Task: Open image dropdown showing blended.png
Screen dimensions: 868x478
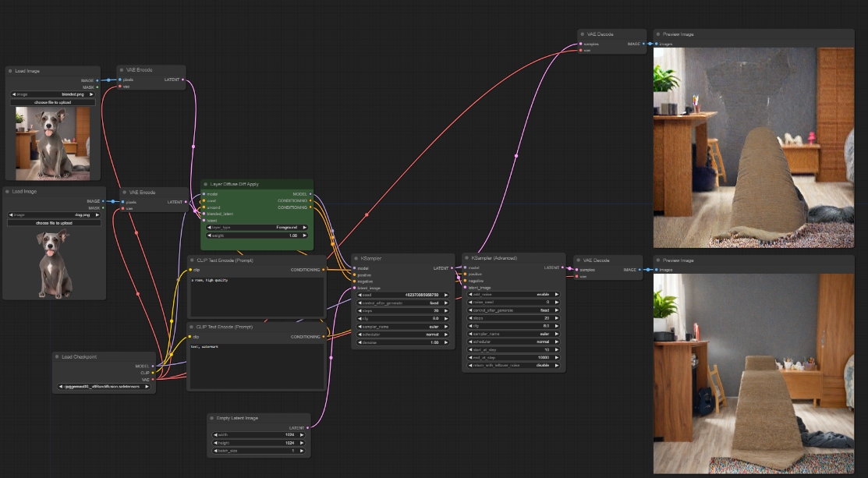Action: coord(54,94)
